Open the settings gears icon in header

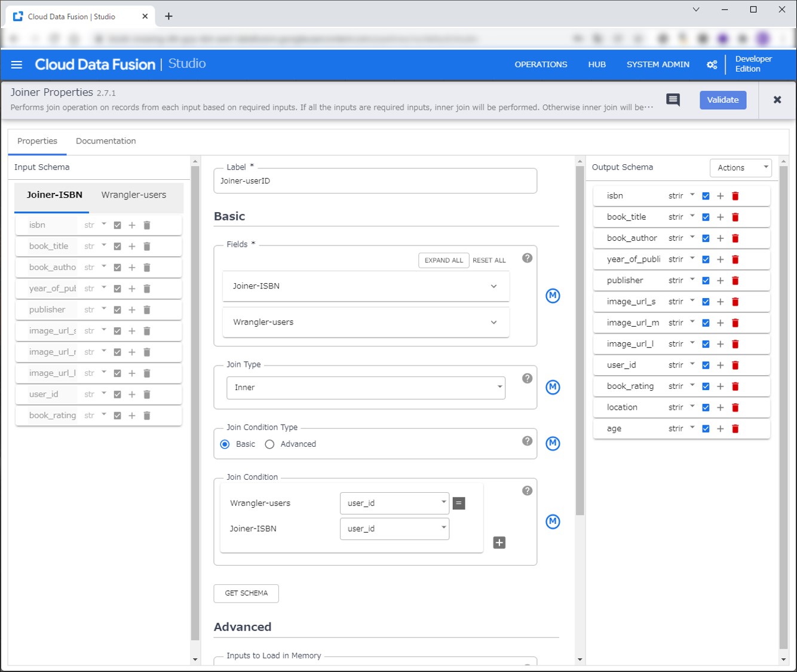712,65
